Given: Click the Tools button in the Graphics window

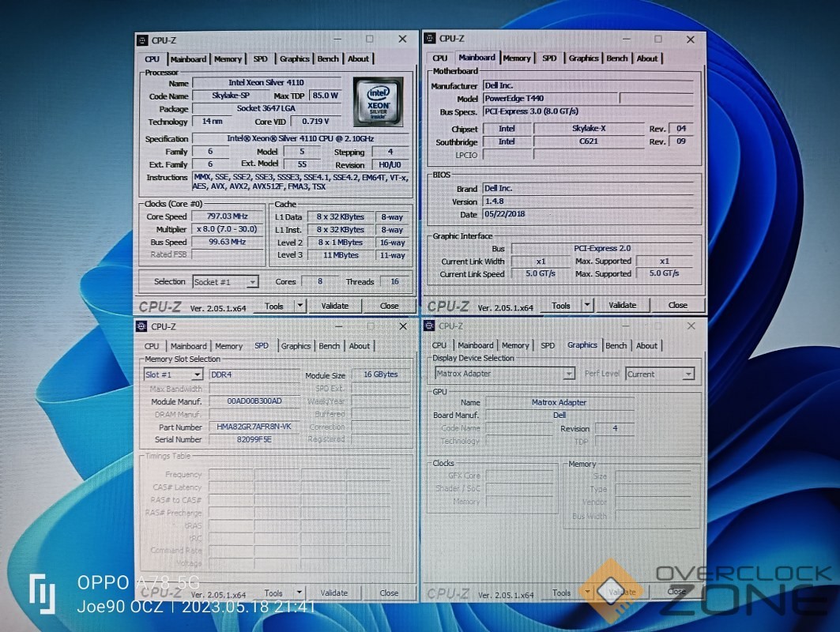Looking at the screenshot, I should pyautogui.click(x=561, y=593).
